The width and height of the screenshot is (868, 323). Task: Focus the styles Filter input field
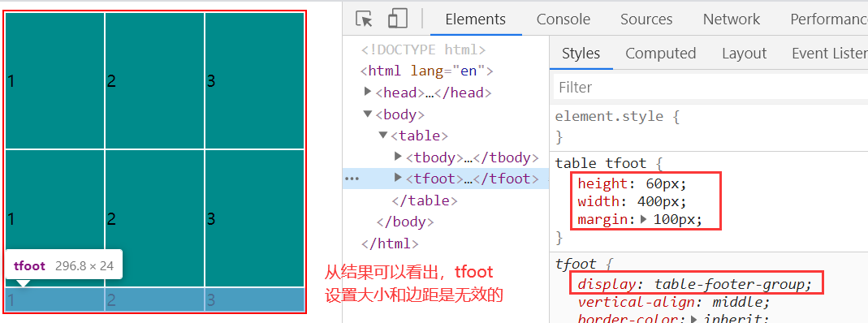click(710, 88)
